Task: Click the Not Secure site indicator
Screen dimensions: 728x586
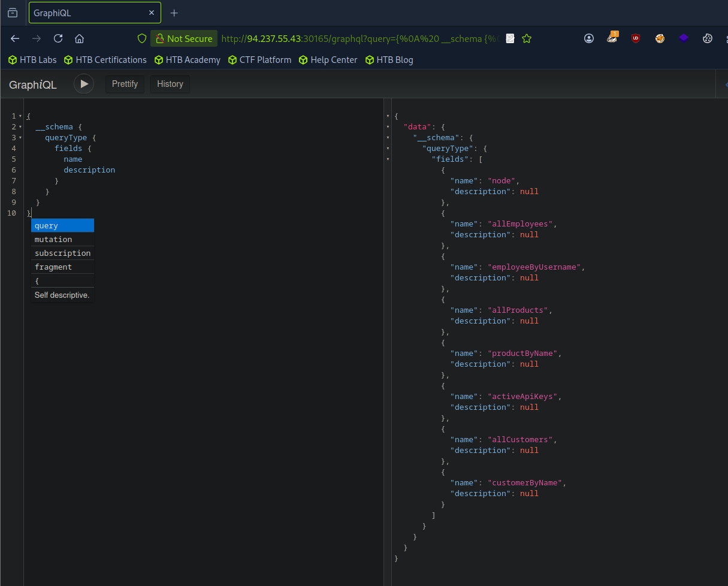Action: click(x=184, y=38)
